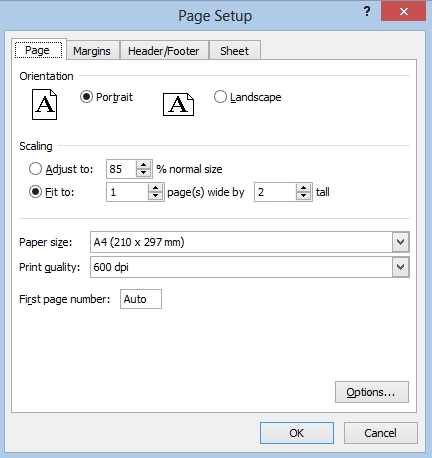Click the pages tall input field

point(275,192)
